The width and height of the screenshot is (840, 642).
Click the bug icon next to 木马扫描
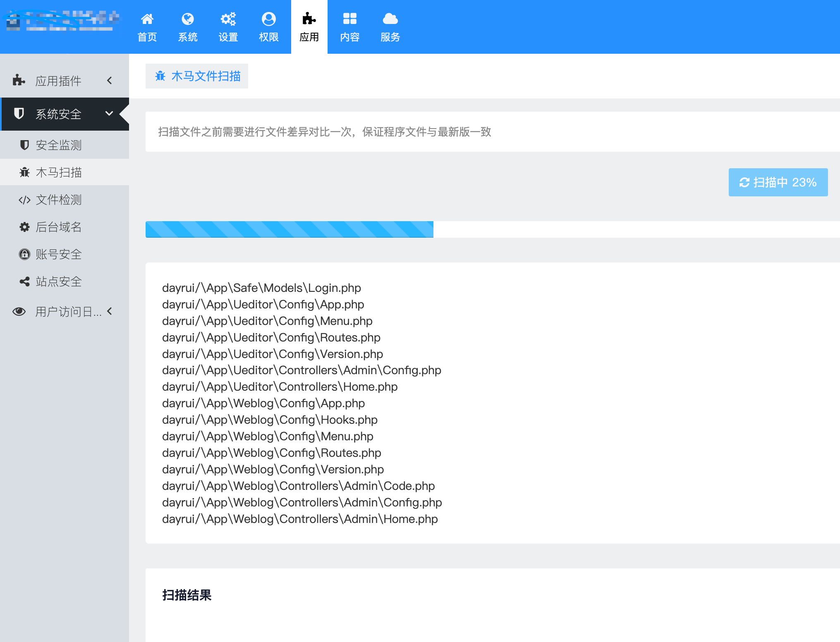coord(24,172)
